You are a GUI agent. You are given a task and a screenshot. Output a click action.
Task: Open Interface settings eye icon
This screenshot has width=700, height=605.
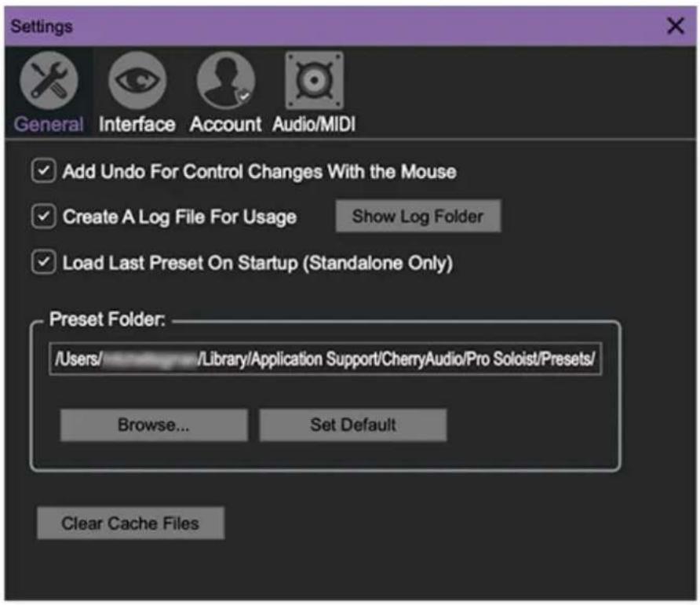pos(137,81)
